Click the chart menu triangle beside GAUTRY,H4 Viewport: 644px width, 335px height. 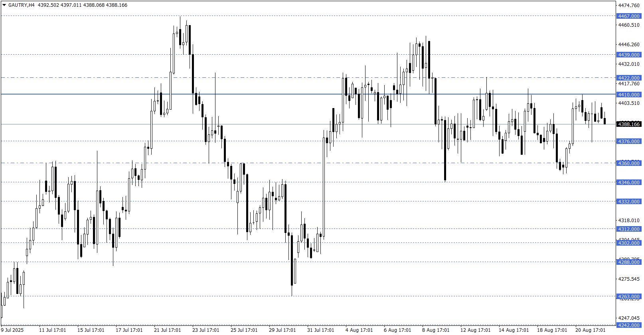[x=4, y=5]
